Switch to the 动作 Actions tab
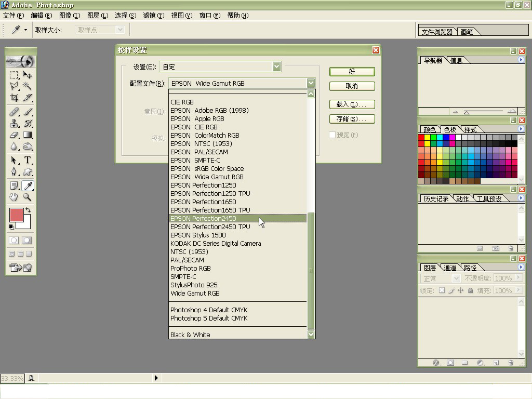532x399 pixels. [x=462, y=199]
